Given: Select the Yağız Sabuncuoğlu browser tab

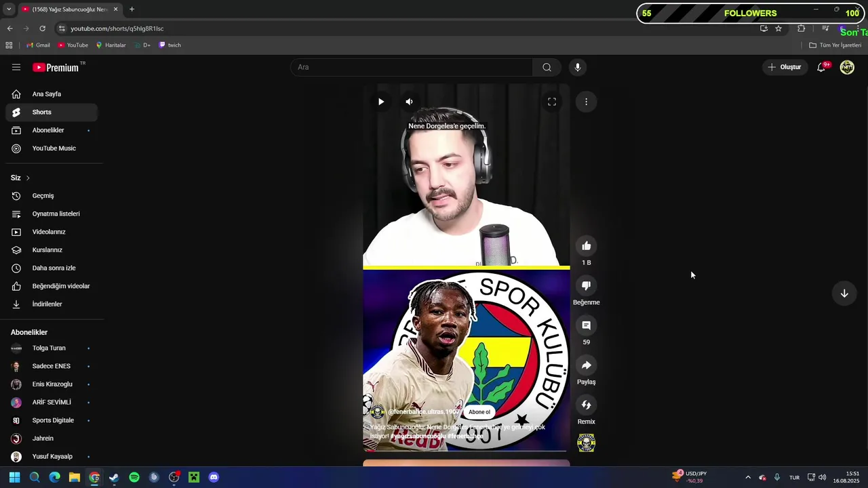Looking at the screenshot, I should point(69,9).
